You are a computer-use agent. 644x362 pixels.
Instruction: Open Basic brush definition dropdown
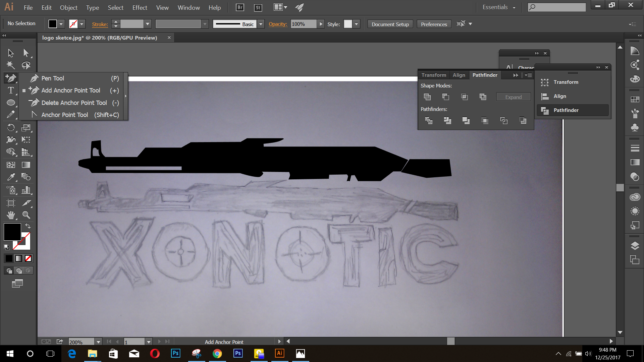(261, 24)
